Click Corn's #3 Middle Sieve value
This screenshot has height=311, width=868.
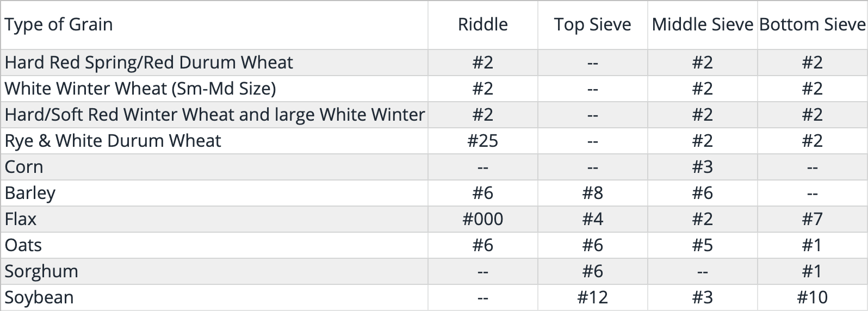(702, 167)
